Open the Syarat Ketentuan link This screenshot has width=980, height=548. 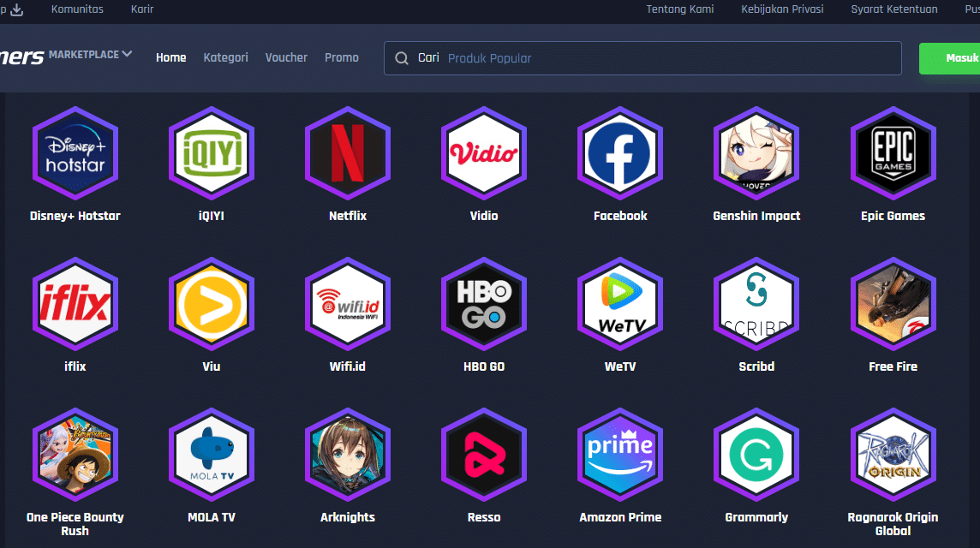pos(894,9)
